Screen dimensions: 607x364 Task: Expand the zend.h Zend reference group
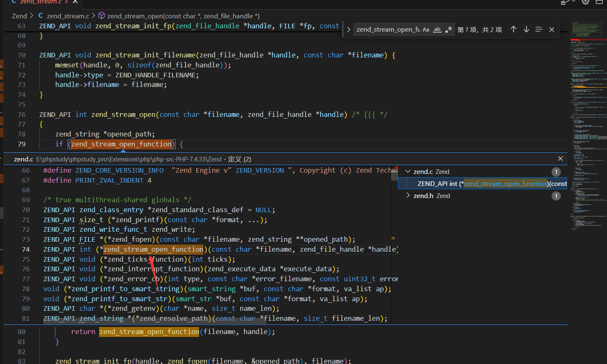tap(408, 196)
